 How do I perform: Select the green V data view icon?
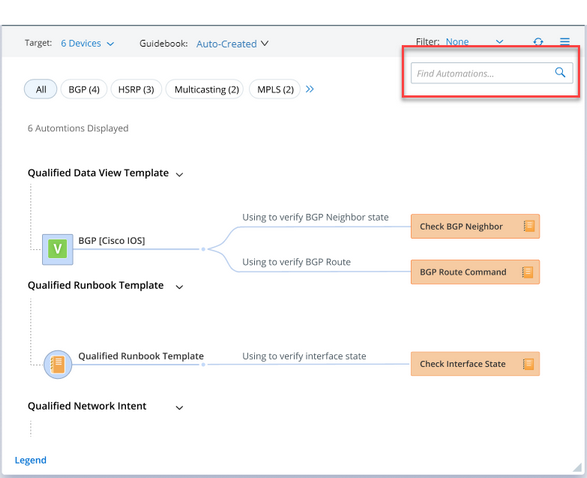tap(57, 249)
